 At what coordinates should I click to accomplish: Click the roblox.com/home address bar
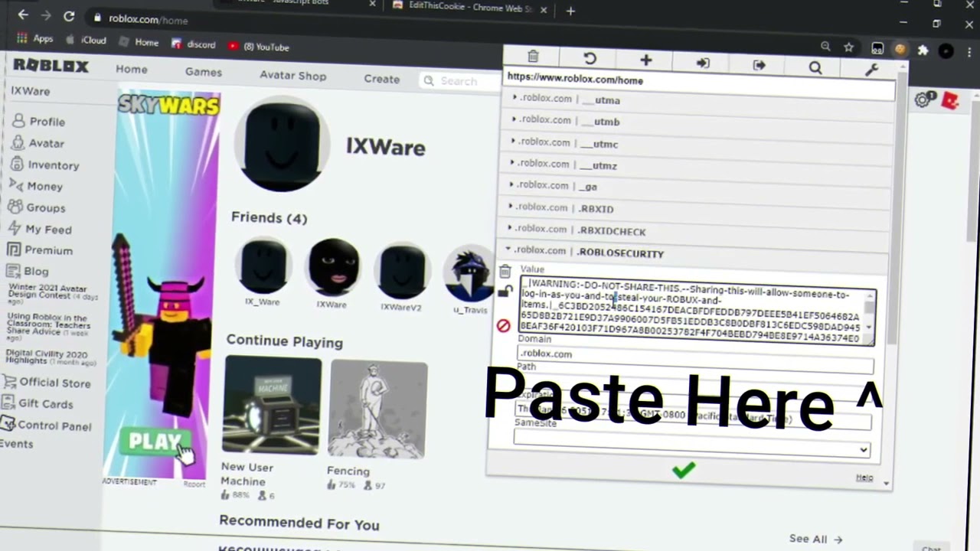148,20
